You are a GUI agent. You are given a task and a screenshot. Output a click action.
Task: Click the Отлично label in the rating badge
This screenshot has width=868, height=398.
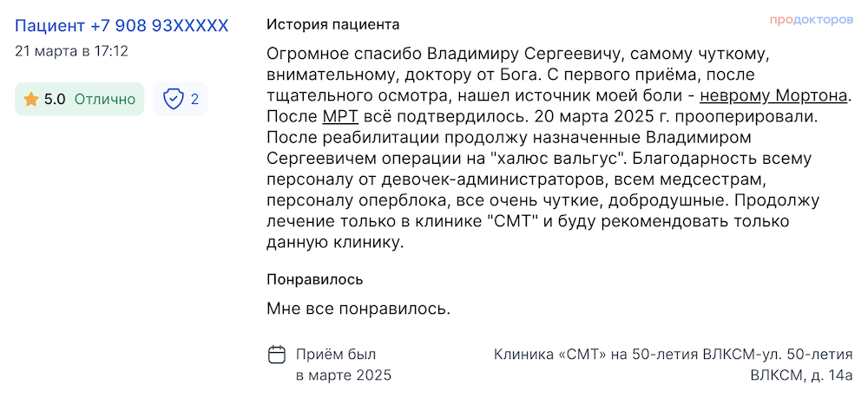pyautogui.click(x=105, y=99)
